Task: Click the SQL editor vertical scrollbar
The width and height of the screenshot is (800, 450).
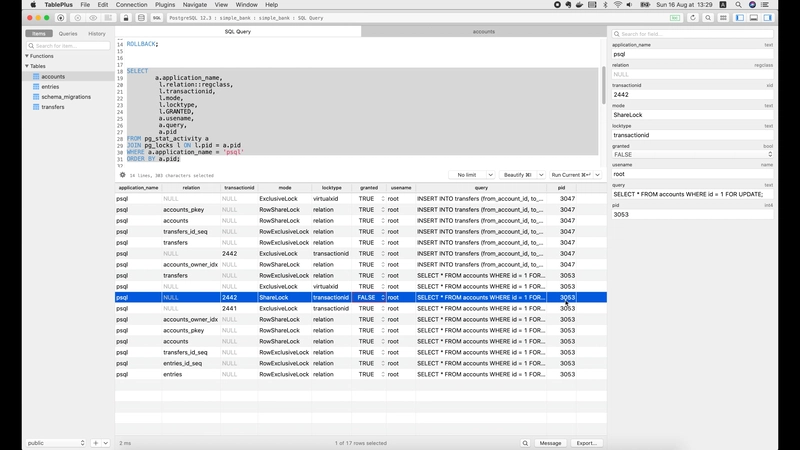Action: 604,84
